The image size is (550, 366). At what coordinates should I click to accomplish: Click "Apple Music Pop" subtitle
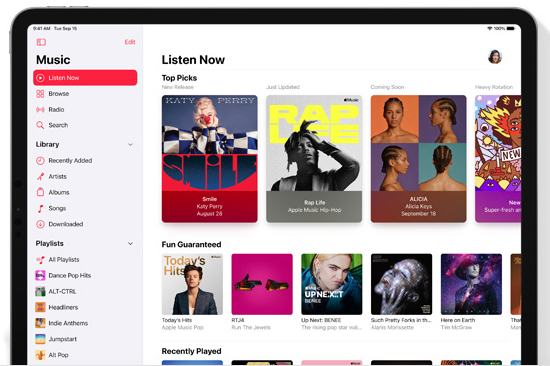(x=182, y=327)
